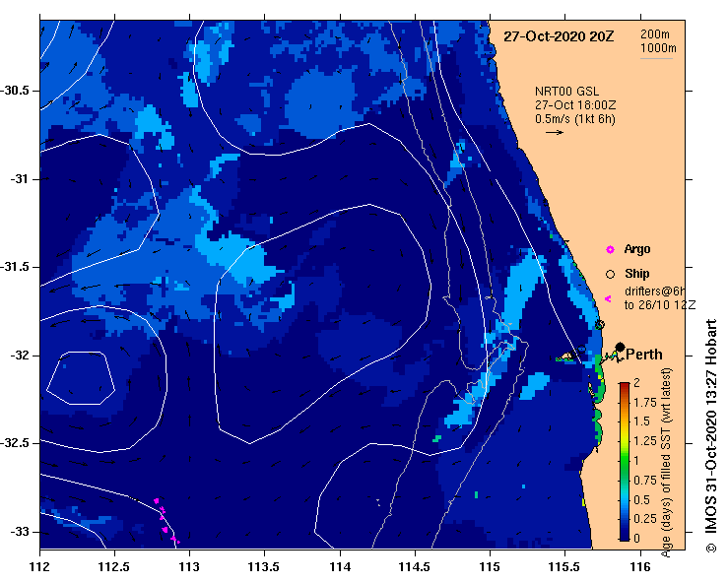Image resolution: width=728 pixels, height=583 pixels.
Task: Click the longitude label 112.5
Action: tap(114, 567)
